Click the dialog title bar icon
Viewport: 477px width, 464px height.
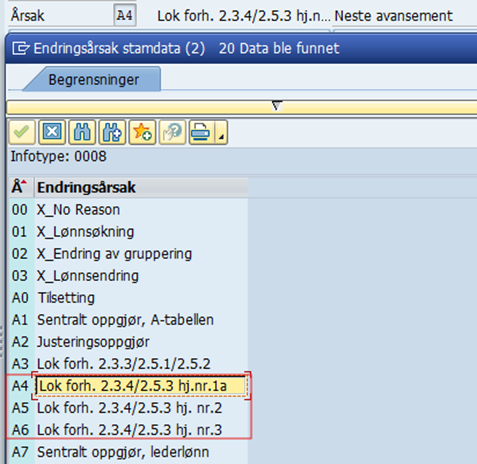coord(20,48)
